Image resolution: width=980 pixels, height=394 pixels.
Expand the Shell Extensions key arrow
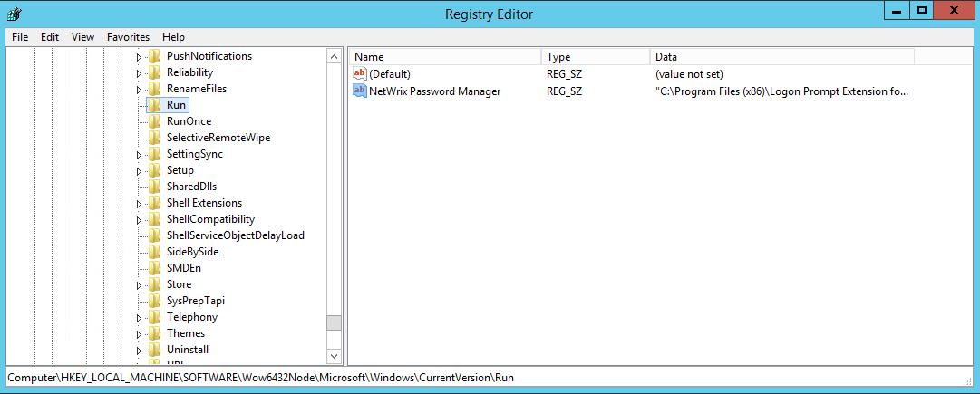[x=140, y=204]
